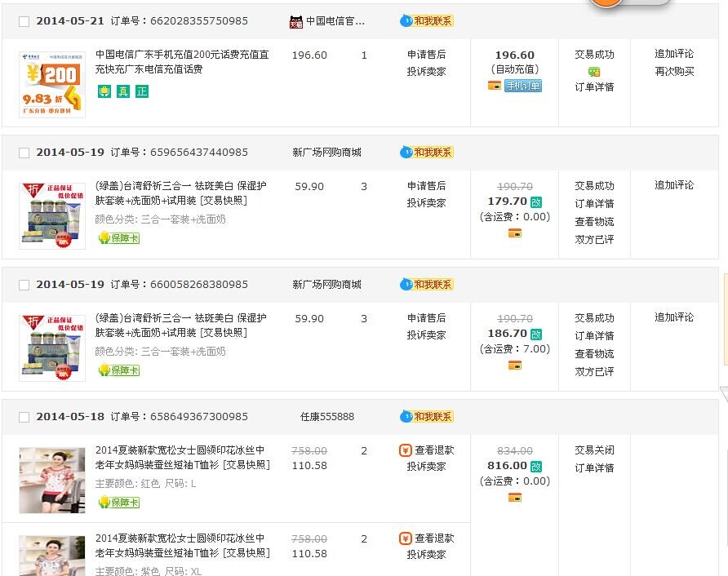Viewport: 728px width, 576px height.
Task: Click the 查看退款 yuan icon for the red shirt
Action: coord(406,450)
